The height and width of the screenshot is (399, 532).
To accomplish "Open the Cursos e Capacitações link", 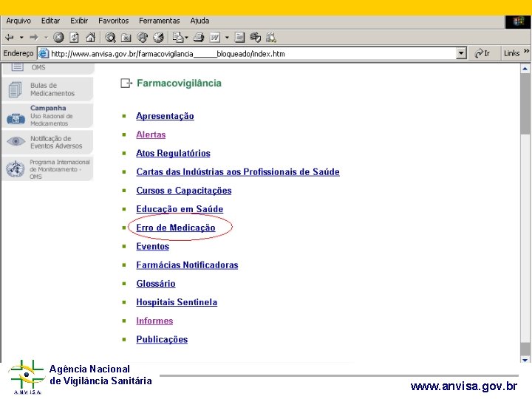I will (183, 191).
